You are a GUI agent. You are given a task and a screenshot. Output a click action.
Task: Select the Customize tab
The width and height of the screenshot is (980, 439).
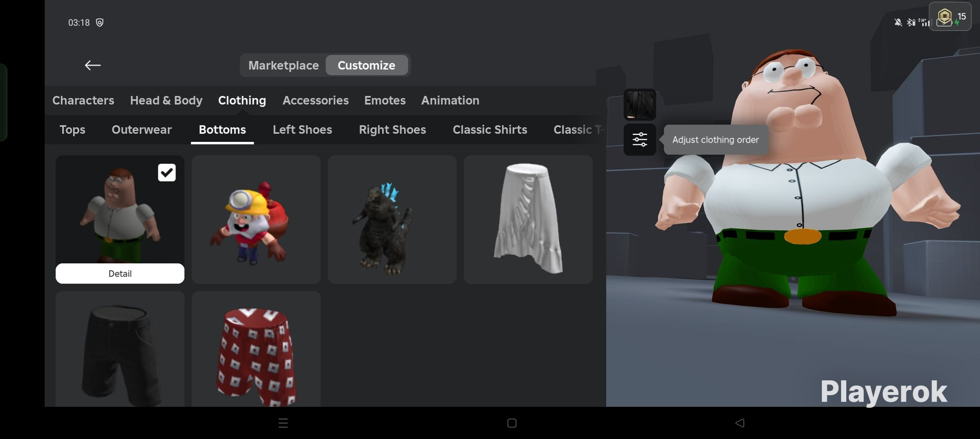click(366, 65)
